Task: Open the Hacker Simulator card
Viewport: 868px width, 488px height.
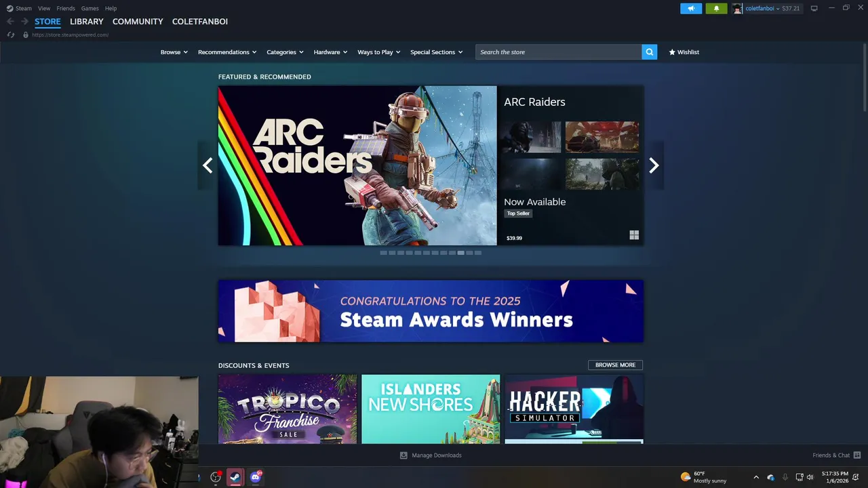Action: pyautogui.click(x=574, y=409)
